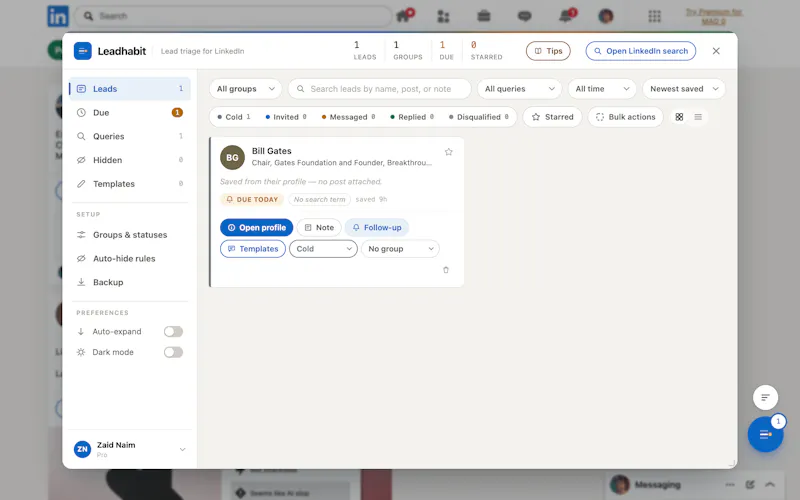The width and height of the screenshot is (800, 500).
Task: Click Open profile button
Action: click(x=257, y=228)
